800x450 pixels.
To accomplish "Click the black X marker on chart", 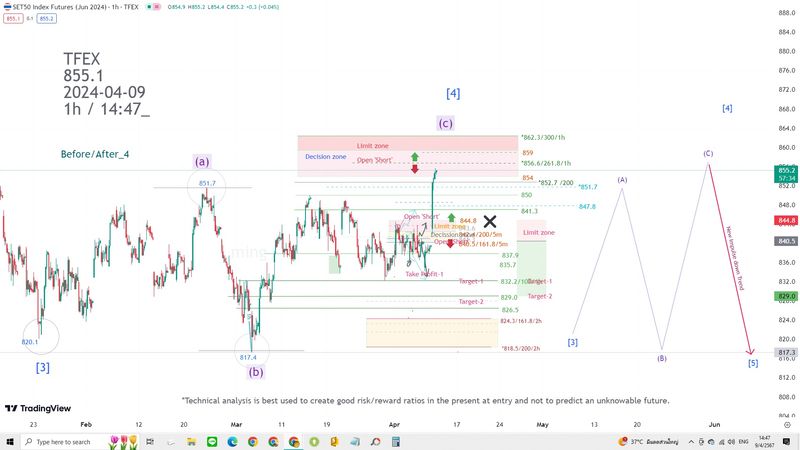I will 490,221.
